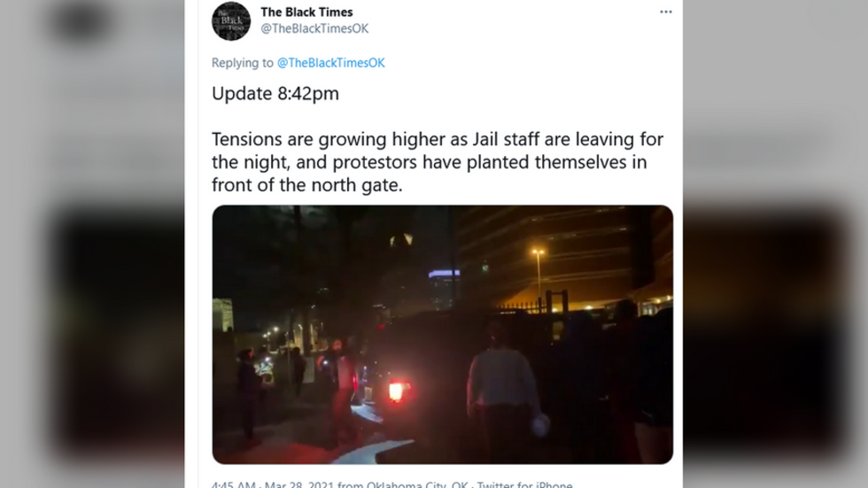Open The Black Times display name
This screenshot has width=868, height=488.
pyautogui.click(x=306, y=12)
